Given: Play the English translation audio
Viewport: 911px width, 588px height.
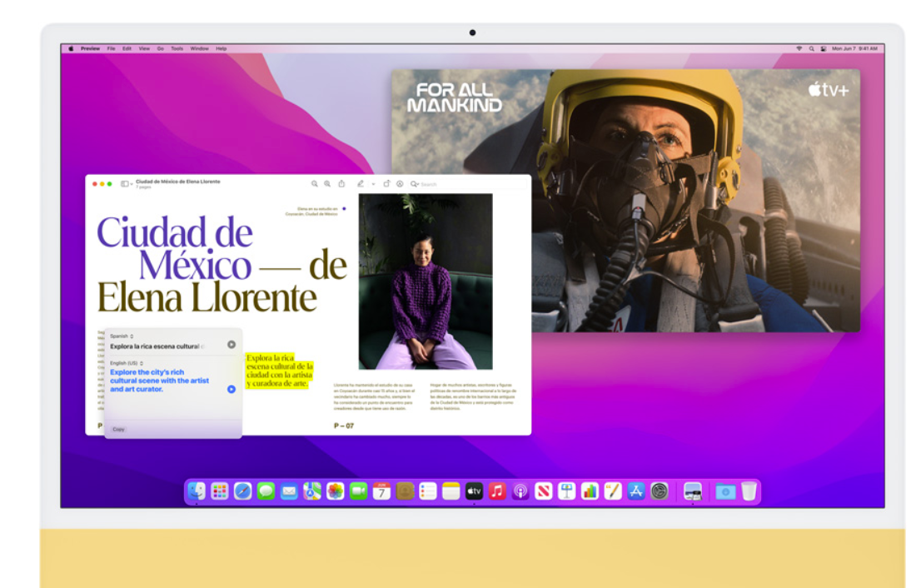Looking at the screenshot, I should coord(231,389).
